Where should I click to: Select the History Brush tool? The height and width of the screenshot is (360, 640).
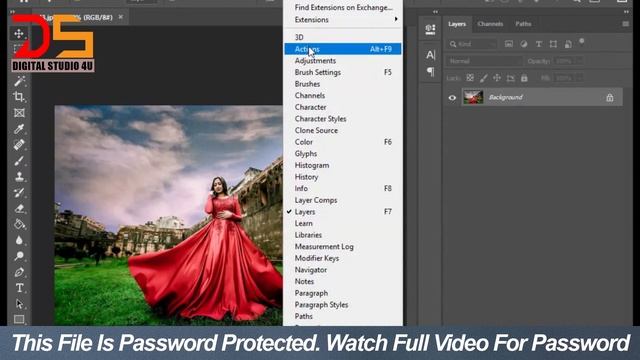[19, 193]
